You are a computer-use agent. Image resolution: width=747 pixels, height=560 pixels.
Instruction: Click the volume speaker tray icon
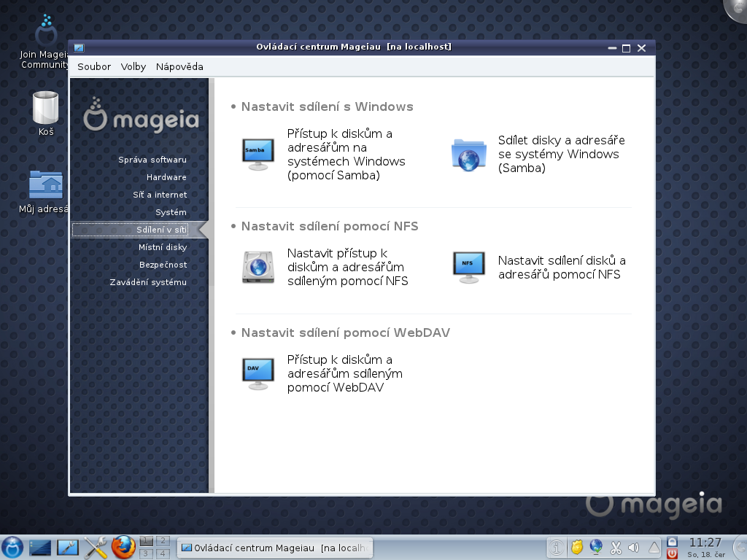tap(634, 548)
